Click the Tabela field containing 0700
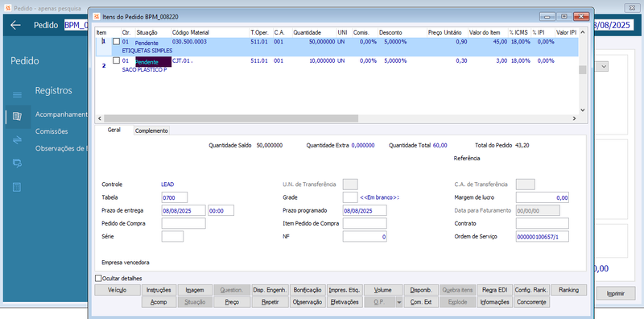 175,197
